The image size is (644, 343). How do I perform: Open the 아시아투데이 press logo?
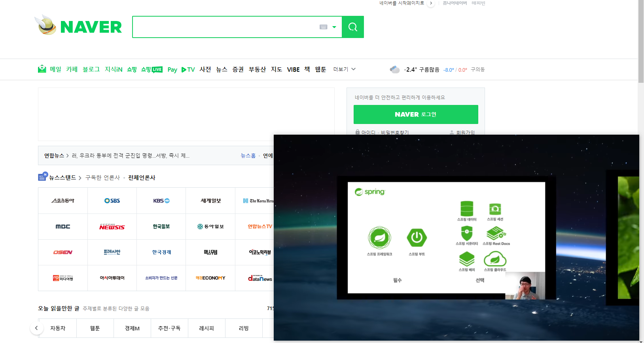pos(112,278)
